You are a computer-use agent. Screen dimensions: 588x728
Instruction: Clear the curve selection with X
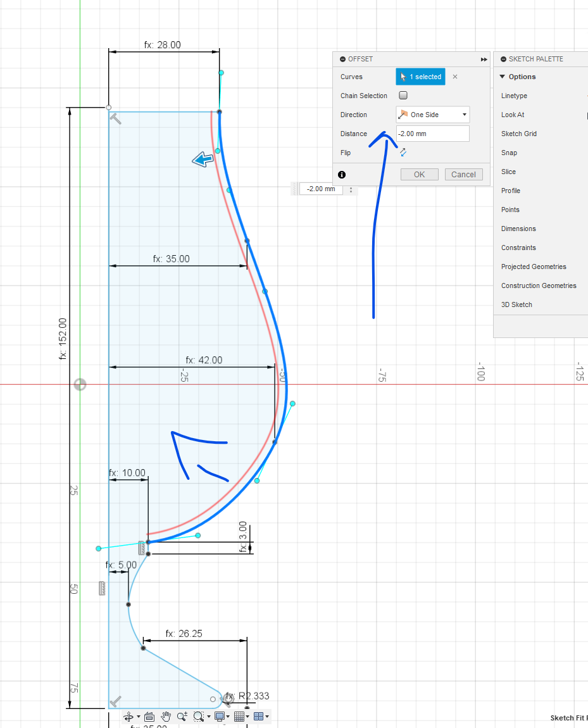tap(455, 77)
